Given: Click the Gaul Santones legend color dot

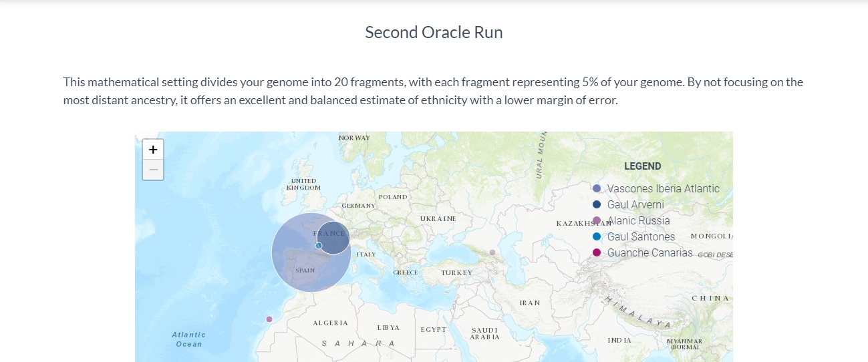Looking at the screenshot, I should click(597, 236).
